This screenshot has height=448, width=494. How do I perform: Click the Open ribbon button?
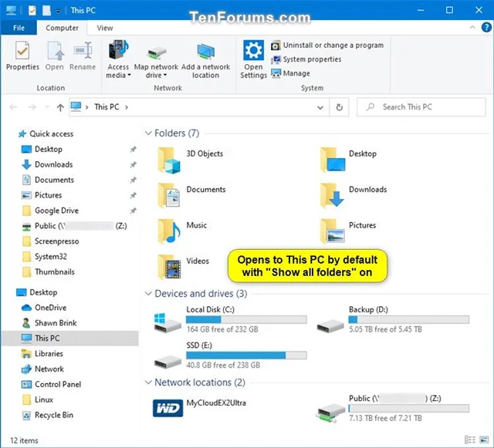click(x=55, y=56)
